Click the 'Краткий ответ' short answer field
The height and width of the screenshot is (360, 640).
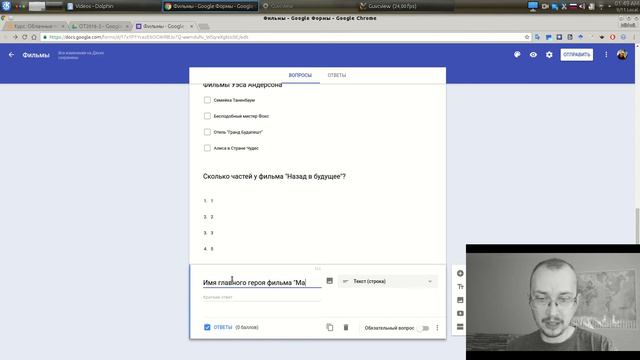(x=261, y=298)
